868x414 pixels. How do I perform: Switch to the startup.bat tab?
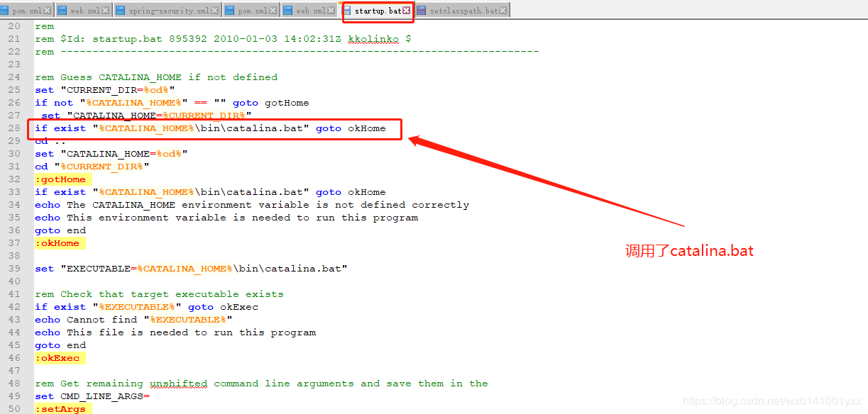click(x=377, y=11)
